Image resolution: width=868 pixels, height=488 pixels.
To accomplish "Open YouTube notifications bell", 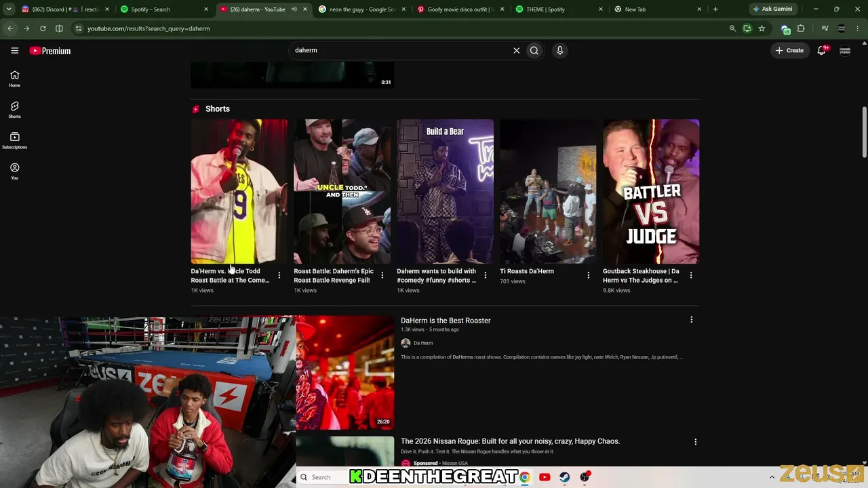I will pyautogui.click(x=822, y=50).
